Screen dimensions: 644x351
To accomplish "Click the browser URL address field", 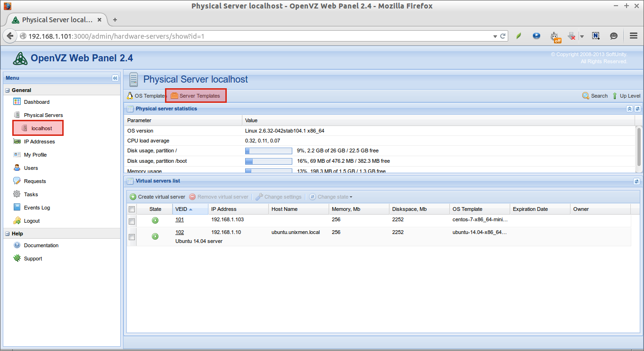I will 259,36.
